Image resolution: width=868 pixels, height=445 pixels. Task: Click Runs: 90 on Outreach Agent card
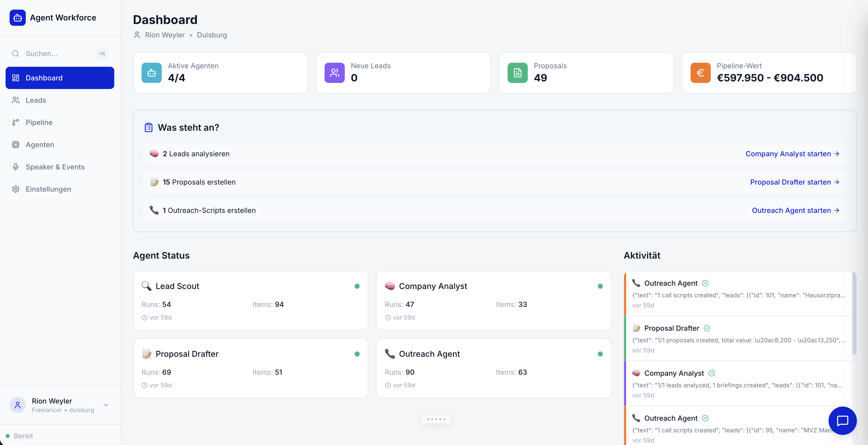[x=400, y=372]
